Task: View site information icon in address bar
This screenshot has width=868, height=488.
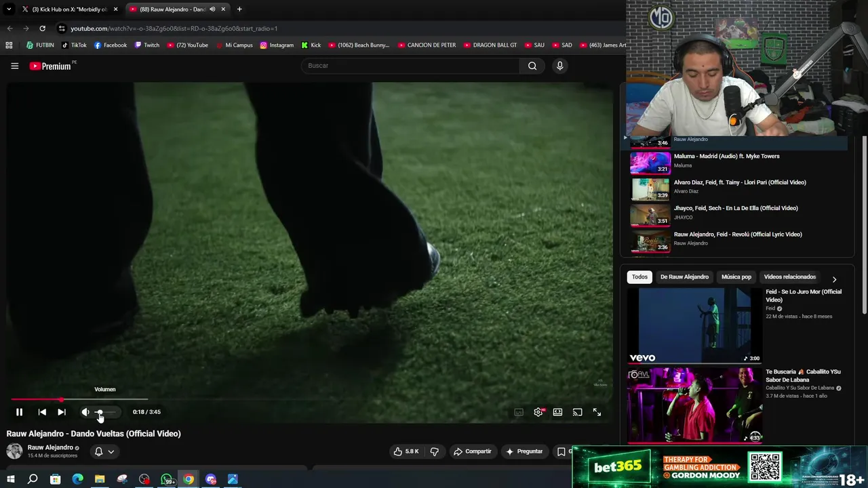Action: (x=62, y=28)
